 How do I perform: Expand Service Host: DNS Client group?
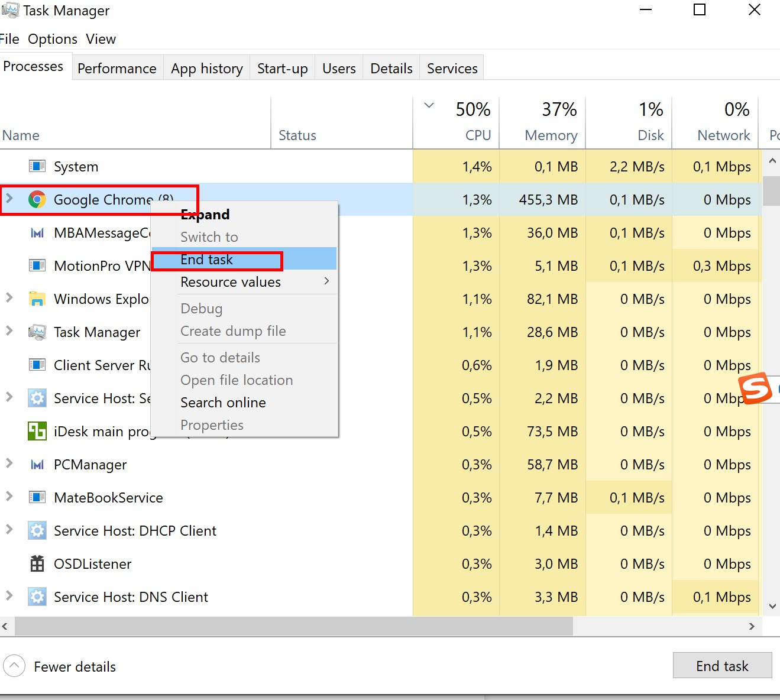[x=9, y=596]
